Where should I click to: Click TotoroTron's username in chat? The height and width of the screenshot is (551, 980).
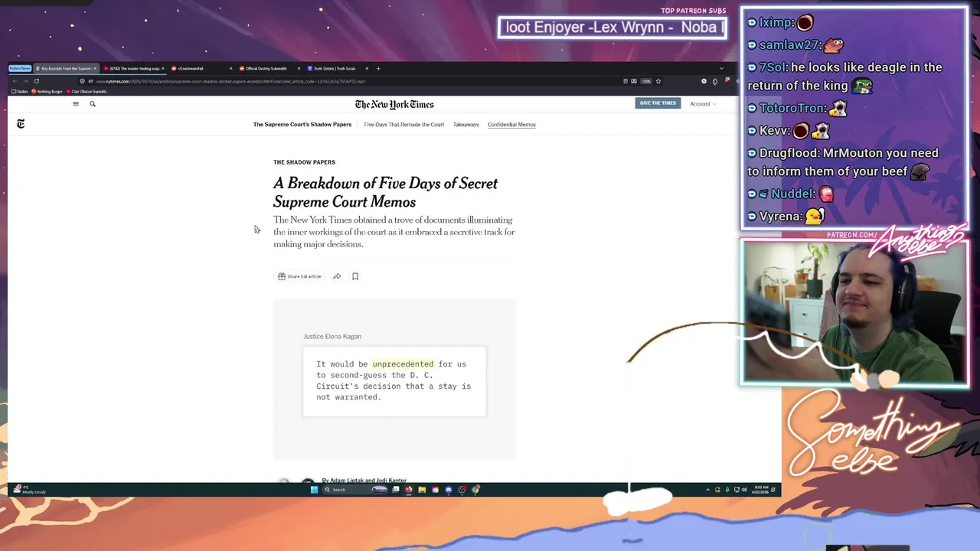click(792, 108)
